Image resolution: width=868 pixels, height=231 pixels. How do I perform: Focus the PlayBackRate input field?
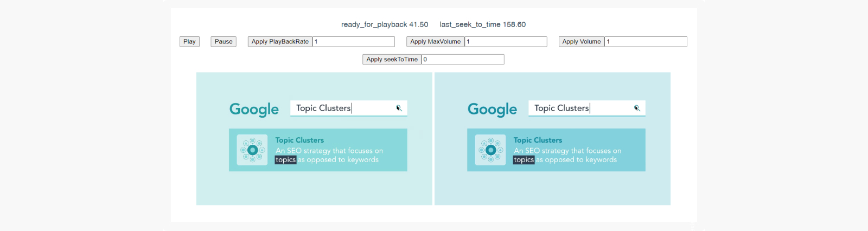[354, 42]
